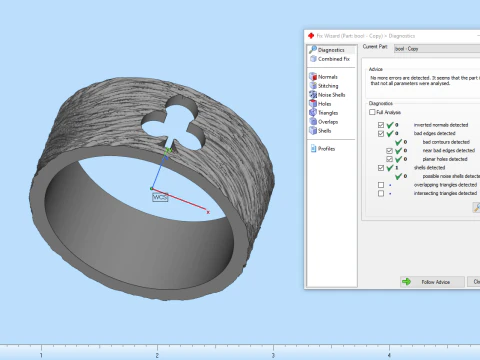The height and width of the screenshot is (360, 480).
Task: Enable intersecting triangles detected checkbox
Action: pyautogui.click(x=381, y=194)
